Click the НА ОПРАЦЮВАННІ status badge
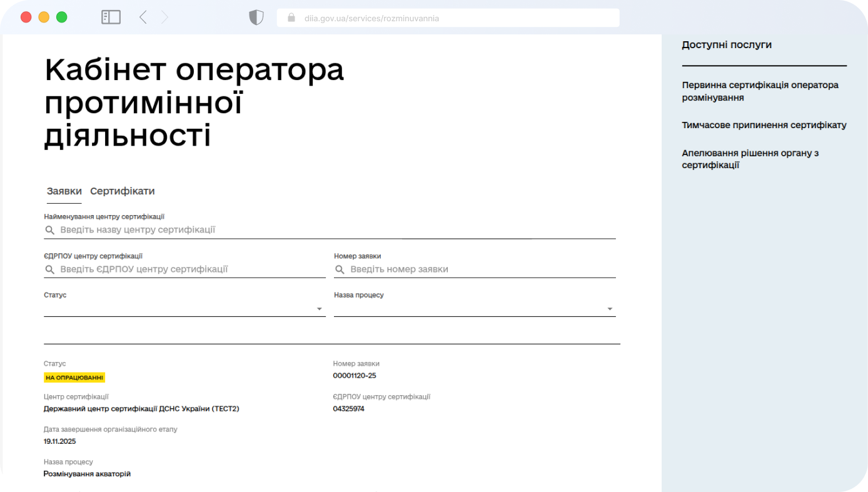Viewport: 868px width, 492px height. click(x=74, y=378)
